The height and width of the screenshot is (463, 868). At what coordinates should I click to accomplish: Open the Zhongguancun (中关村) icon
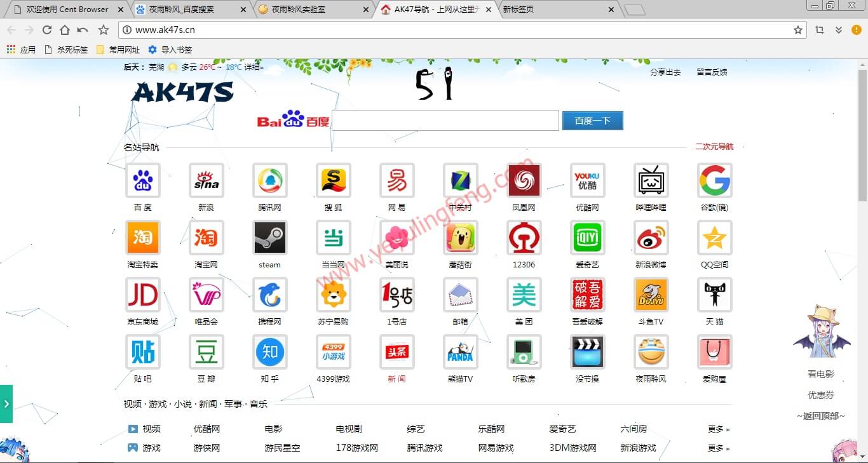(x=461, y=180)
